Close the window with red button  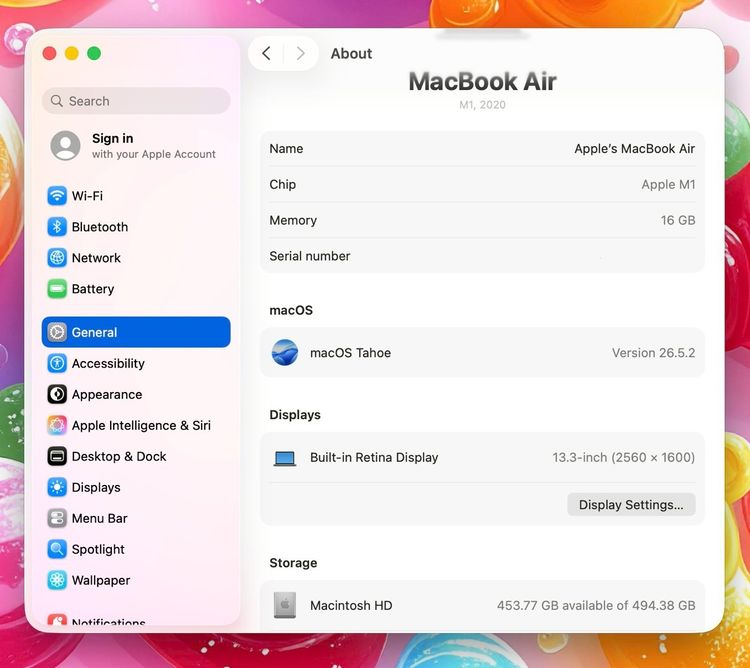[x=49, y=53]
